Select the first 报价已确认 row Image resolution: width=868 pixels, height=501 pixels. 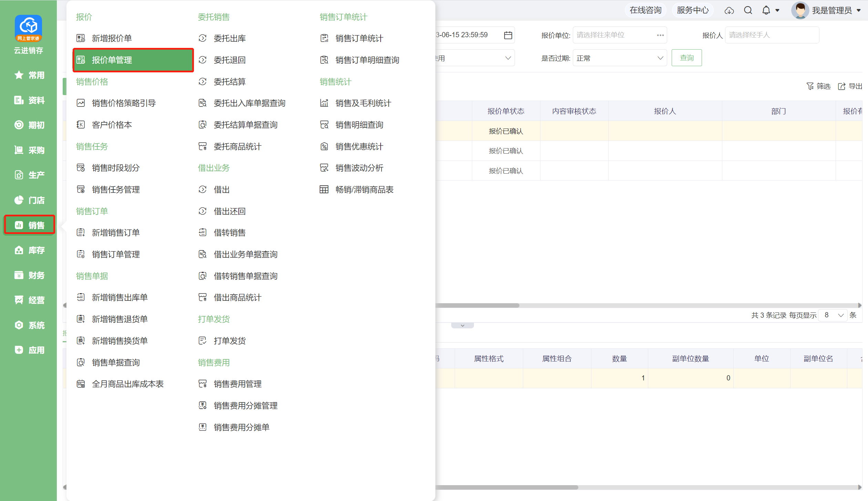tap(506, 131)
